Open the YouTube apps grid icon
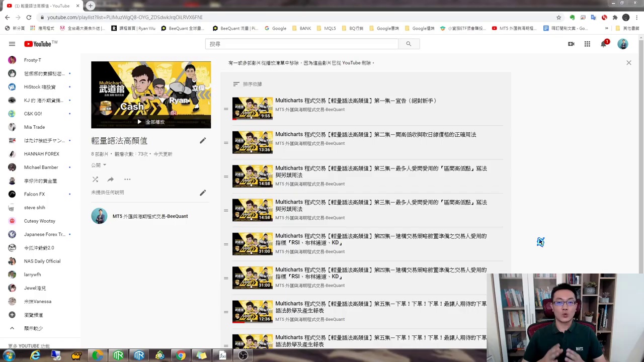The width and height of the screenshot is (644, 362). (x=587, y=44)
